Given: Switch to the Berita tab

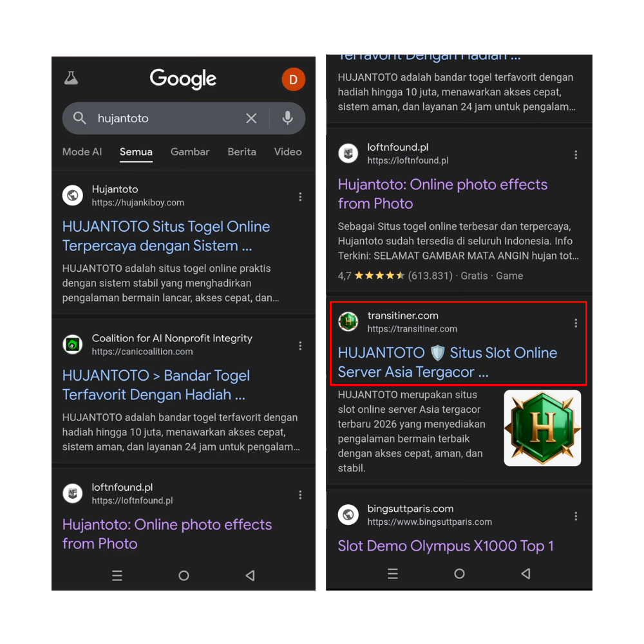Looking at the screenshot, I should pos(241,152).
